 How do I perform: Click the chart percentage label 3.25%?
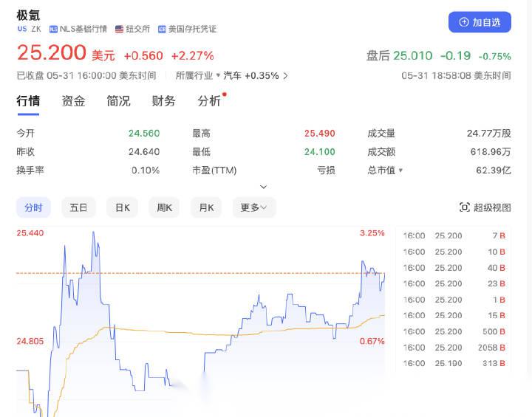point(372,233)
